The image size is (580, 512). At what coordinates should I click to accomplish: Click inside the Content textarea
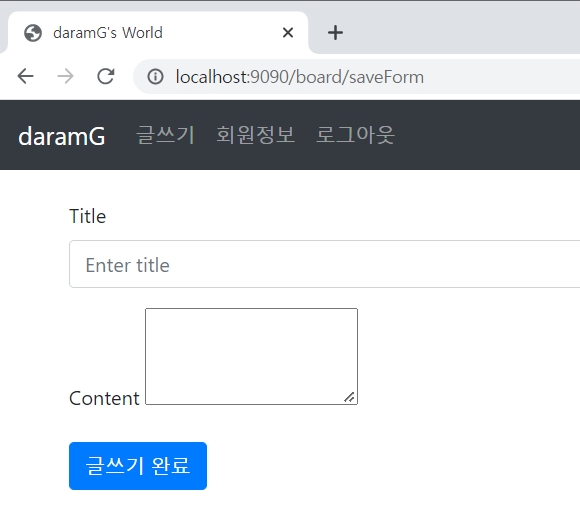click(252, 357)
